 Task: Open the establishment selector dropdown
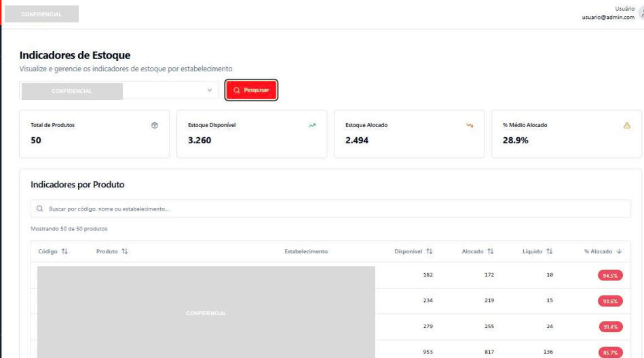pyautogui.click(x=209, y=90)
